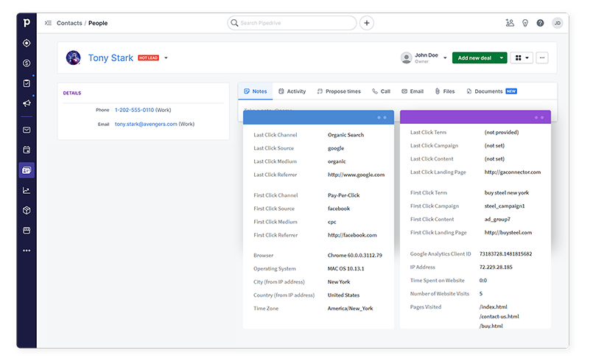593x364 pixels.
Task: Switch to the Notes tab
Action: pos(256,91)
